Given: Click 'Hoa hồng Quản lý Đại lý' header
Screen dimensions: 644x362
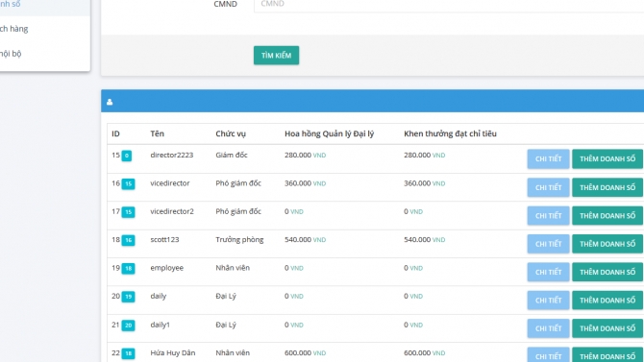Looking at the screenshot, I should tap(329, 133).
